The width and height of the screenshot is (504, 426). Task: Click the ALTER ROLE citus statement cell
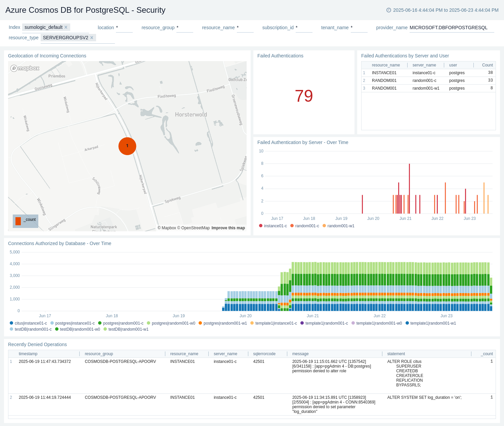coord(405,373)
